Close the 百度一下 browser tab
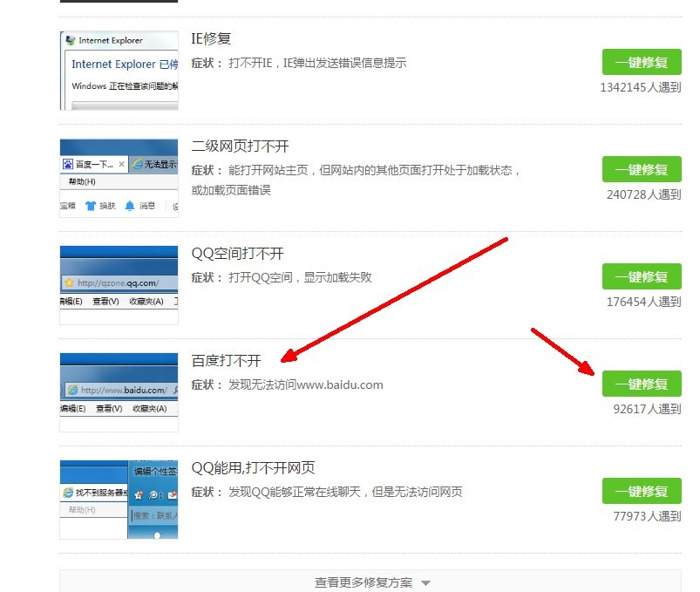700x592 pixels. [122, 163]
